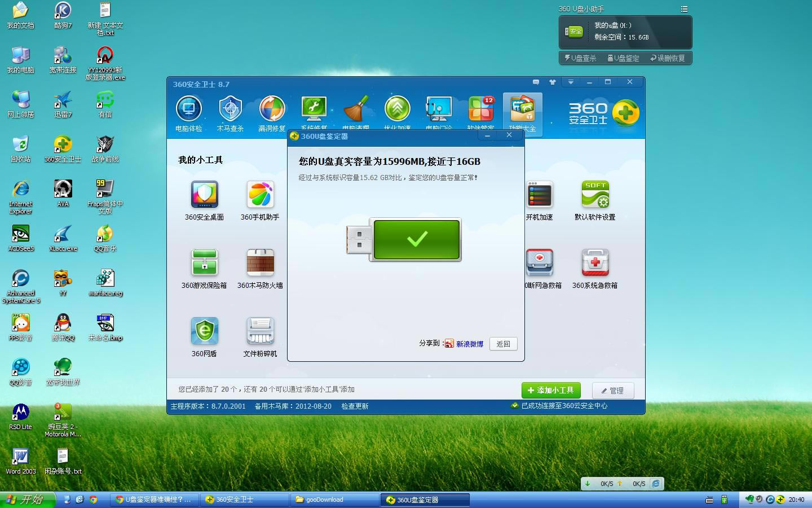
Task: Open 360游戏保险箱 tool
Action: coord(204,269)
